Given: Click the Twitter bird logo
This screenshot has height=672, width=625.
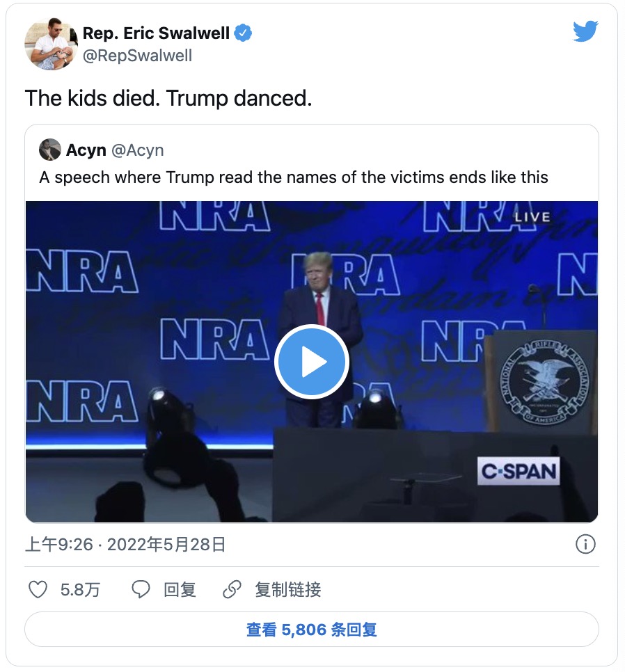Looking at the screenshot, I should tap(585, 31).
